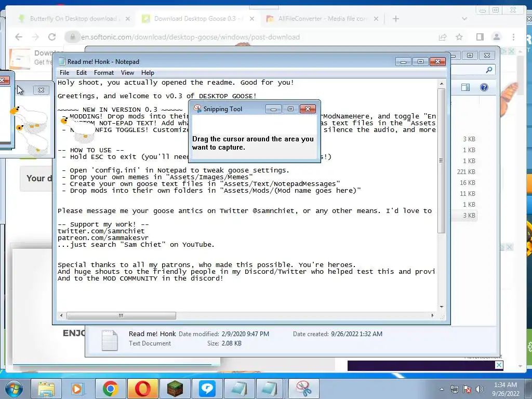The width and height of the screenshot is (532, 399).
Task: Click Notepad horizontal scrollbar thumb
Action: pos(121,315)
